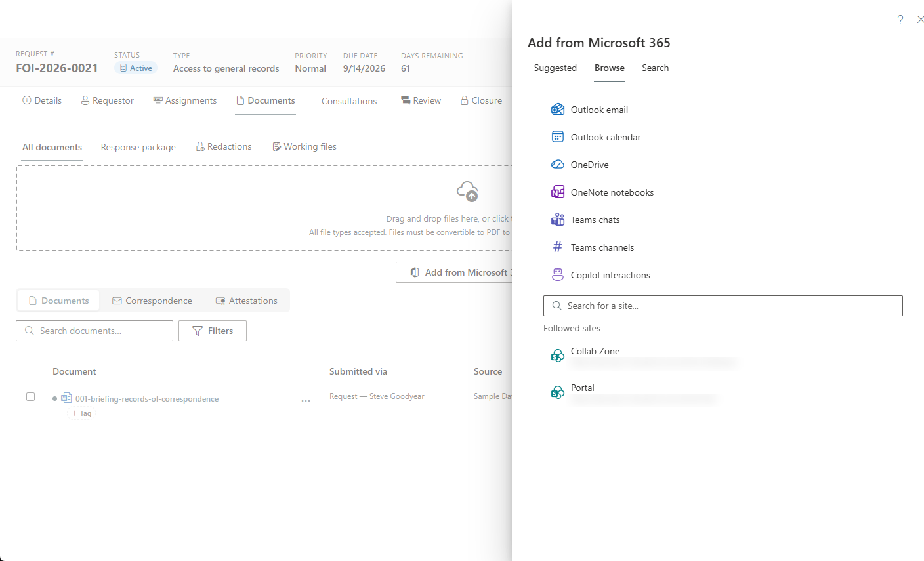Open the Consultations tab
Screen dimensions: 924x561
point(349,101)
